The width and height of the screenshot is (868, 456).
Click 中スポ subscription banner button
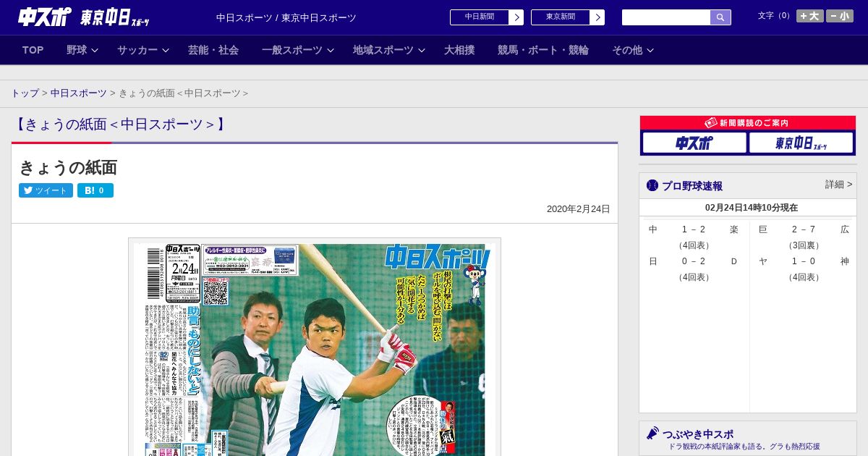[x=694, y=143]
